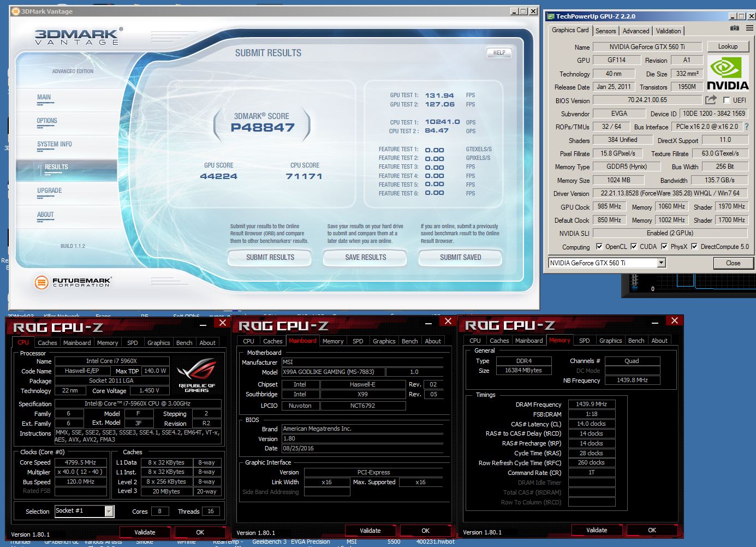The width and height of the screenshot is (756, 547).
Task: Click Validate in left CPU-Z window
Action: point(145,532)
